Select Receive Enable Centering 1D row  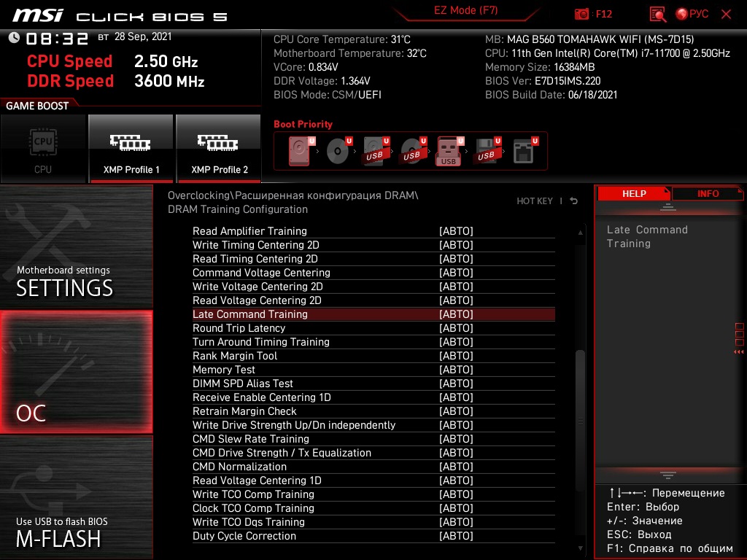pyautogui.click(x=373, y=397)
